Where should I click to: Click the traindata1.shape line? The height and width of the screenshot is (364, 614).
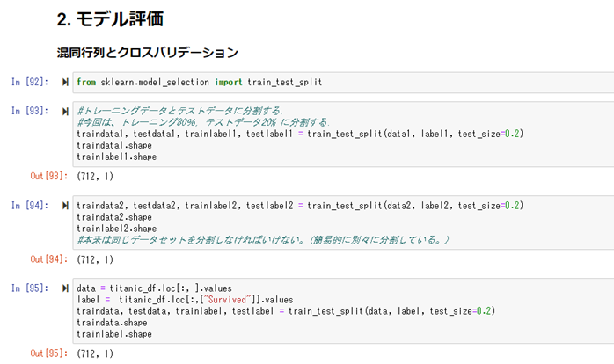(114, 145)
